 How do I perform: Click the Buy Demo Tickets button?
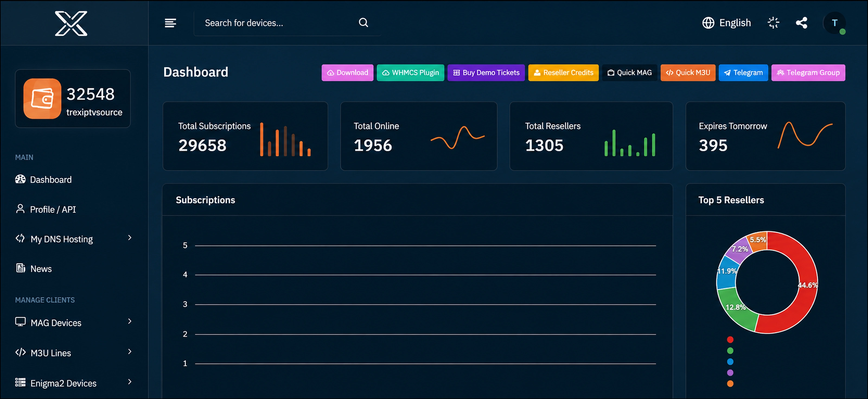pyautogui.click(x=486, y=72)
